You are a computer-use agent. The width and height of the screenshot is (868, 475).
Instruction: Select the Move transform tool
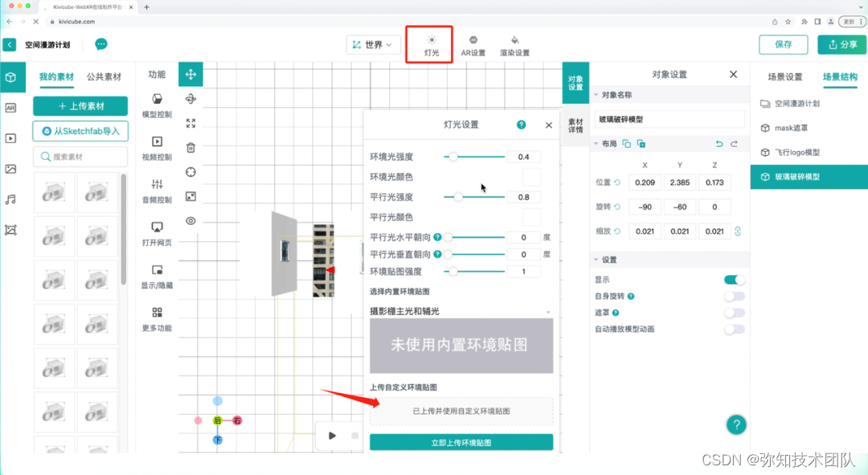(190, 74)
